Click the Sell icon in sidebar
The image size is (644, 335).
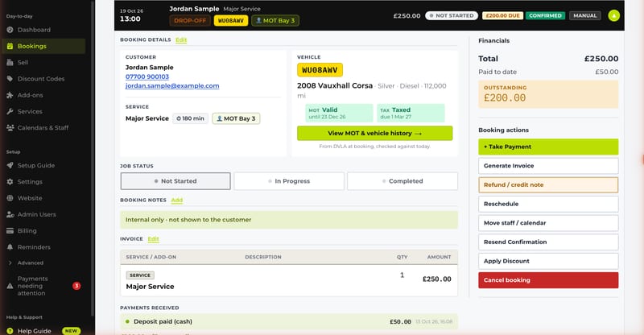click(x=10, y=63)
